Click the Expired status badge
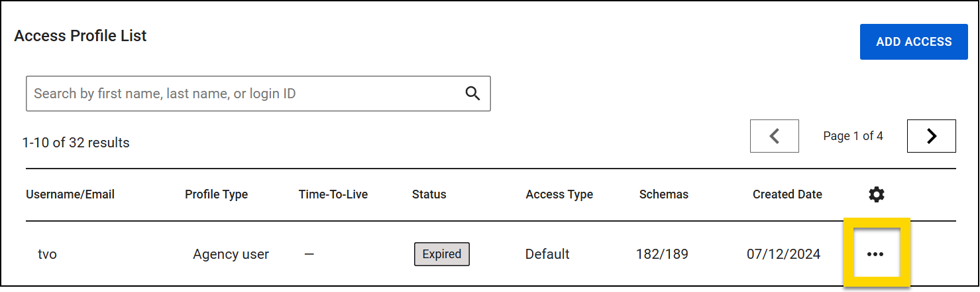The height and width of the screenshot is (292, 980). pos(442,254)
